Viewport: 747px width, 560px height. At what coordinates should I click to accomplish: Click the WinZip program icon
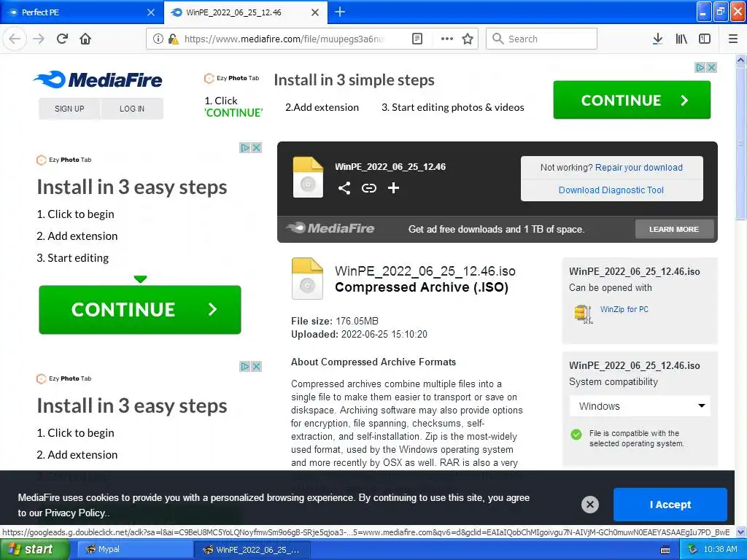click(x=584, y=314)
